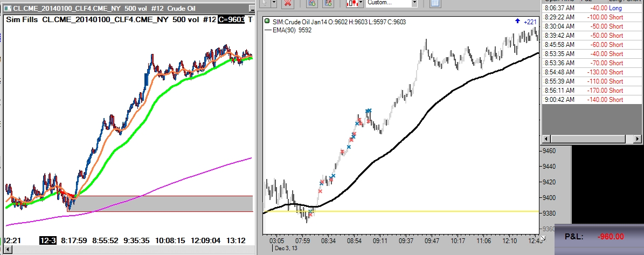
Task: Click the -130.00 P&L value
Action: (597, 72)
